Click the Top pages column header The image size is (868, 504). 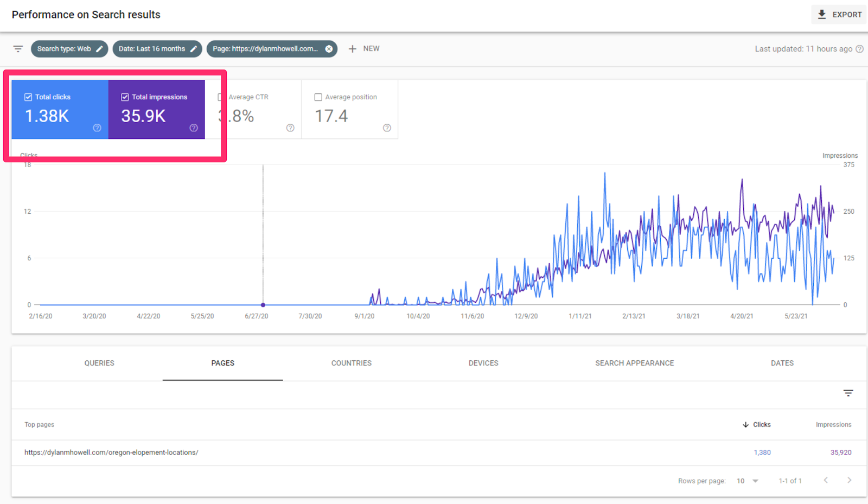tap(39, 425)
